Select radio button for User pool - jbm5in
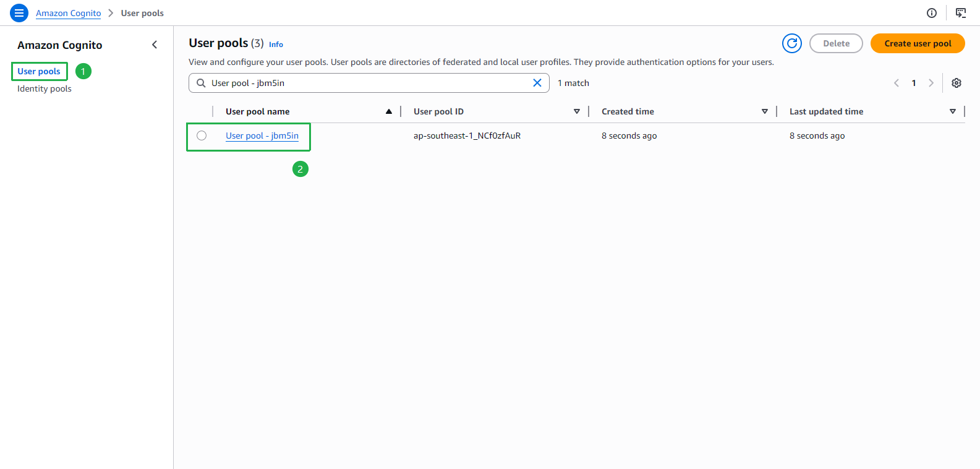 [202, 136]
